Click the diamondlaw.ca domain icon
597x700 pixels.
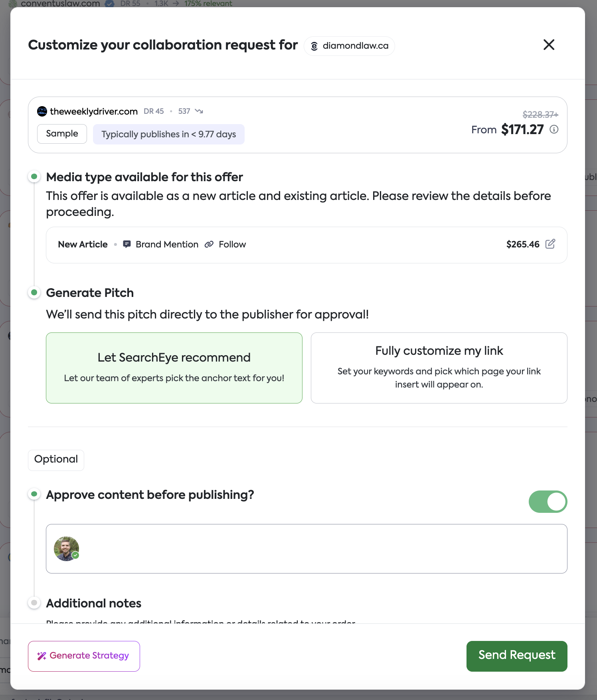tap(314, 46)
